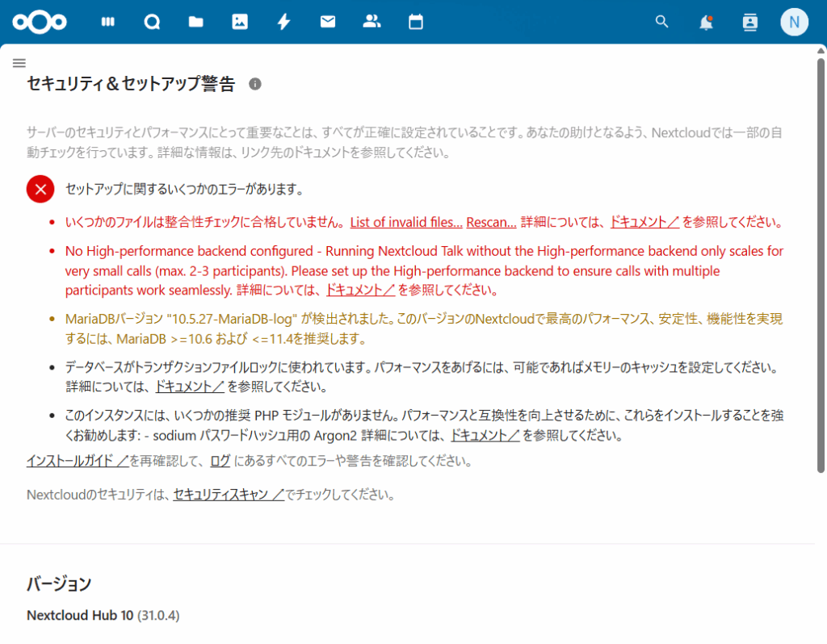Image resolution: width=827 pixels, height=644 pixels.
Task: Open the Dashboard app icon
Action: (108, 22)
